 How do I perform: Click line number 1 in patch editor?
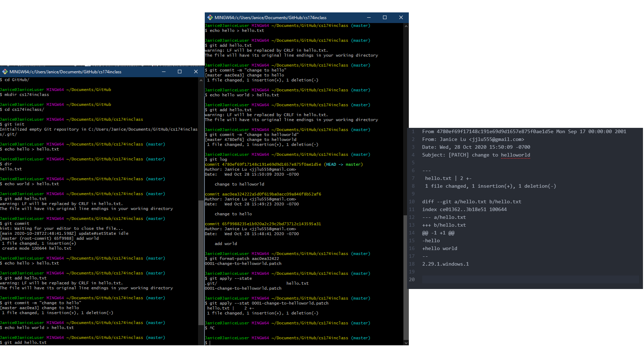point(413,131)
